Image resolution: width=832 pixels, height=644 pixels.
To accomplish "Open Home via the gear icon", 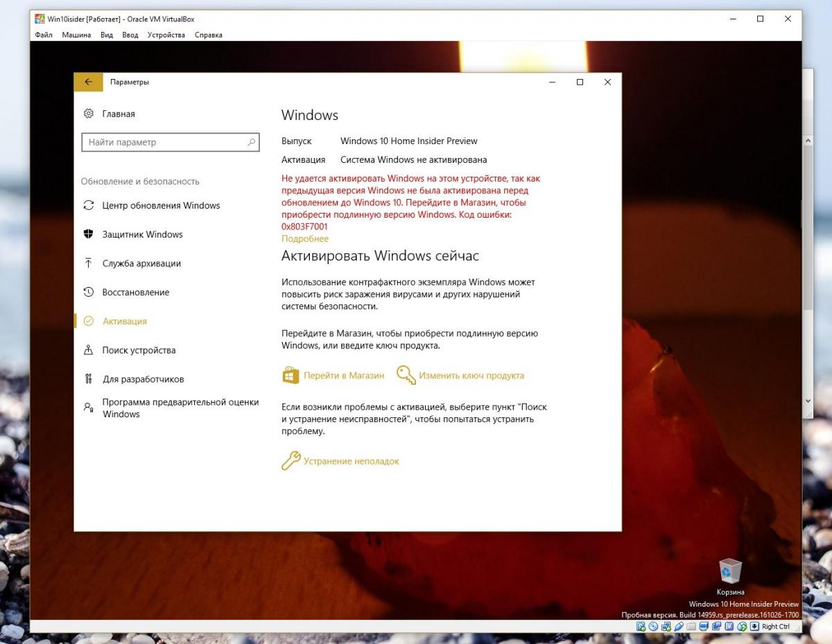I will (x=89, y=114).
